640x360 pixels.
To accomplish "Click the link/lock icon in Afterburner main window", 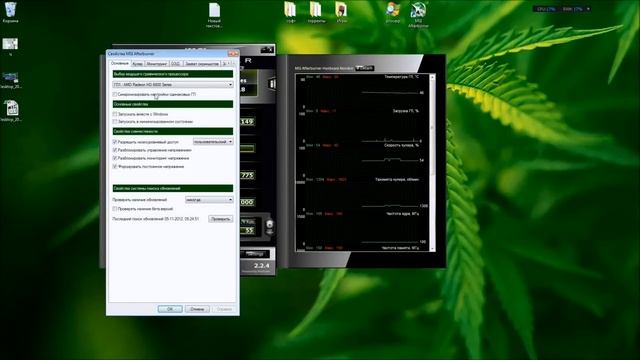I will [269, 224].
